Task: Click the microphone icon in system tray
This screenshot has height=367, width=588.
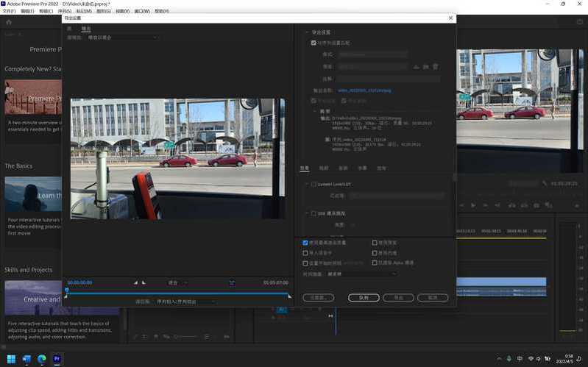Action: point(509,359)
